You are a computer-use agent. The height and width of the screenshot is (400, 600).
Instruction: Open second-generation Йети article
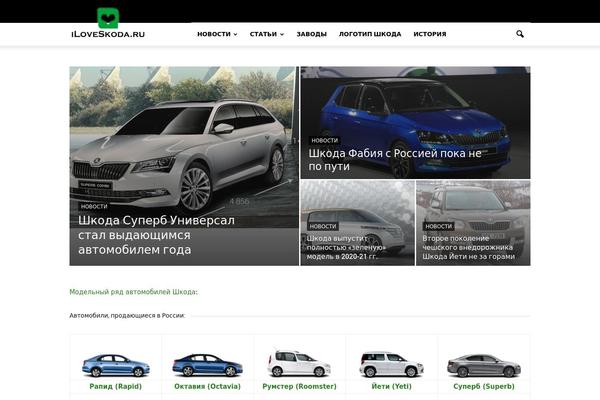468,247
